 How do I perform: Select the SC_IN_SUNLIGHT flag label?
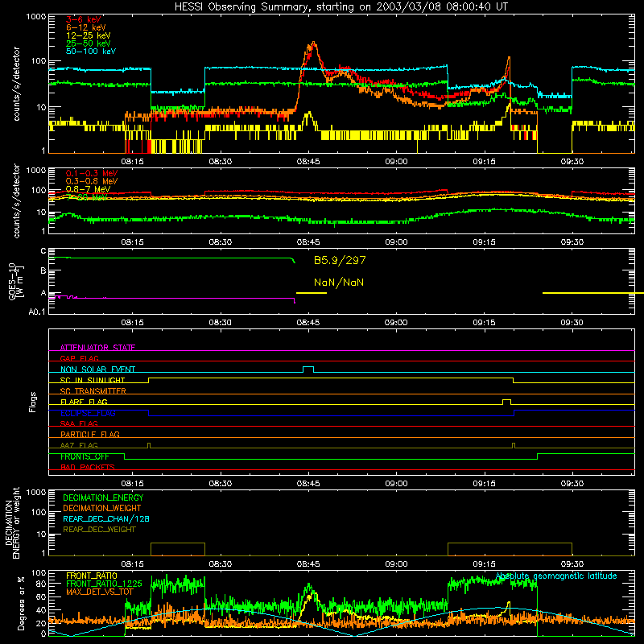[x=93, y=380]
